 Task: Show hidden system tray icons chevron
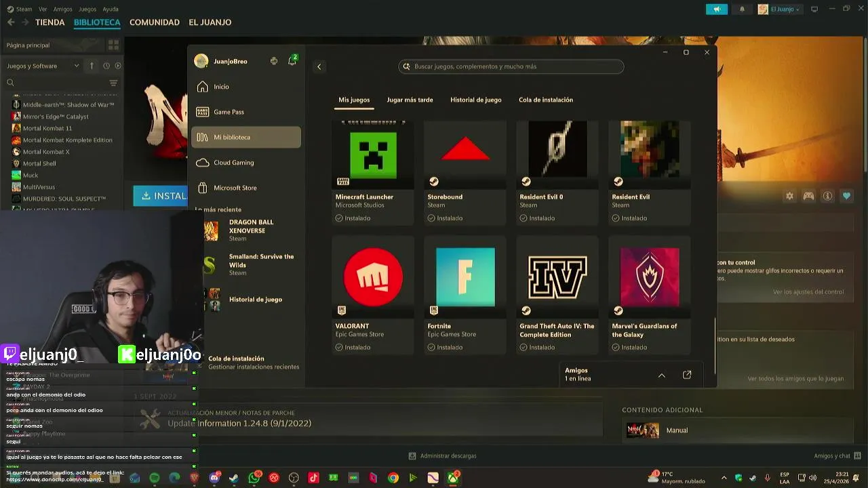point(724,478)
